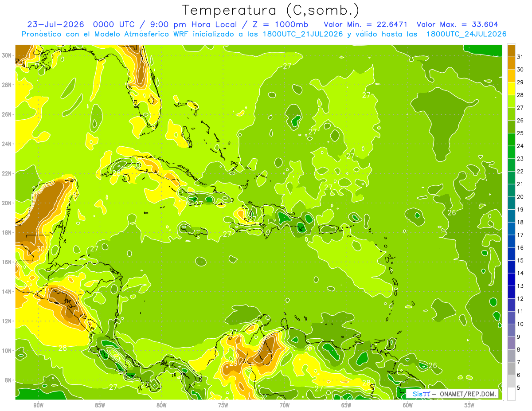Click the green legend swatch between 26 and 27

pyautogui.click(x=511, y=114)
